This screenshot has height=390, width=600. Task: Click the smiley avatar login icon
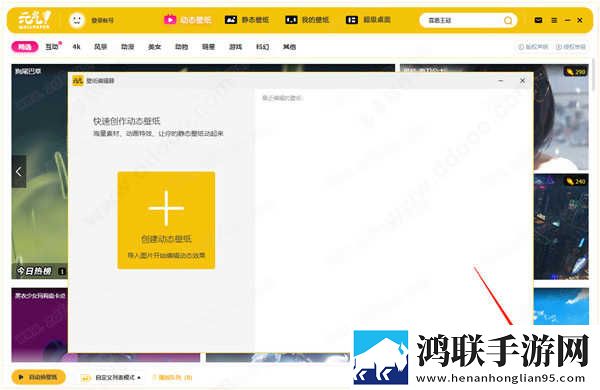tap(77, 20)
